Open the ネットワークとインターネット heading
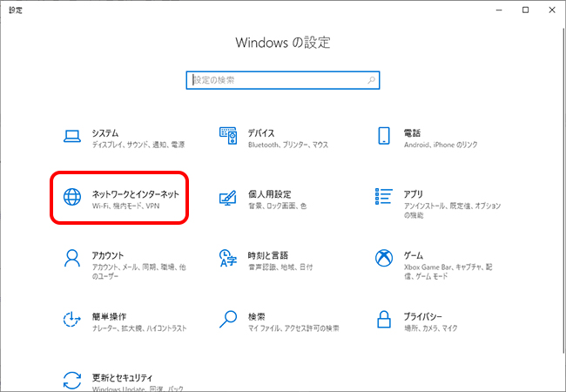 coord(135,194)
